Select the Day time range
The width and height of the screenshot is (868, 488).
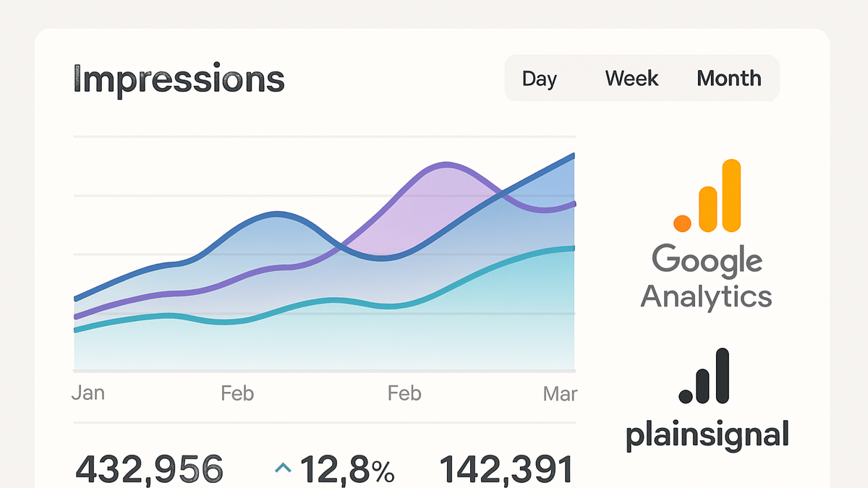click(540, 78)
